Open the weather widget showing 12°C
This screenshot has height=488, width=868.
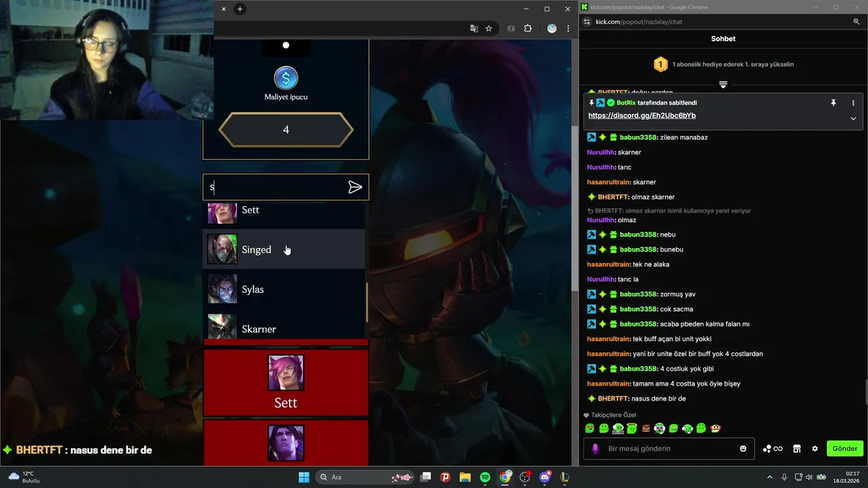click(x=24, y=477)
